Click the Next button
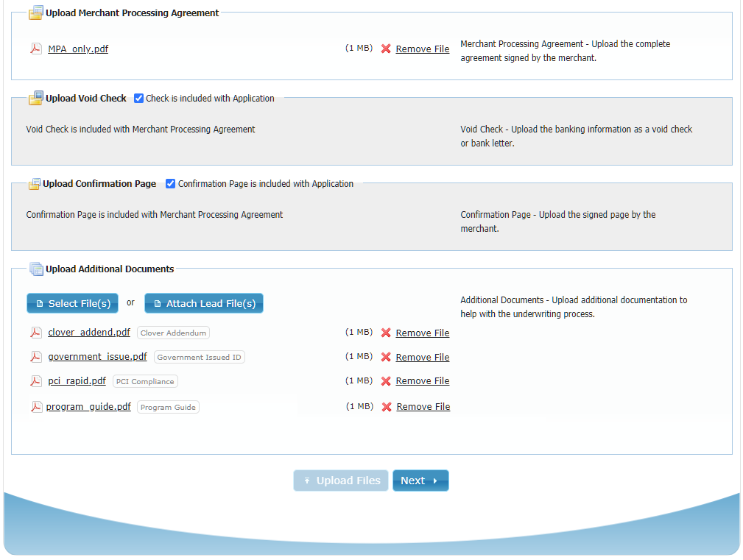743x560 pixels. coord(420,481)
